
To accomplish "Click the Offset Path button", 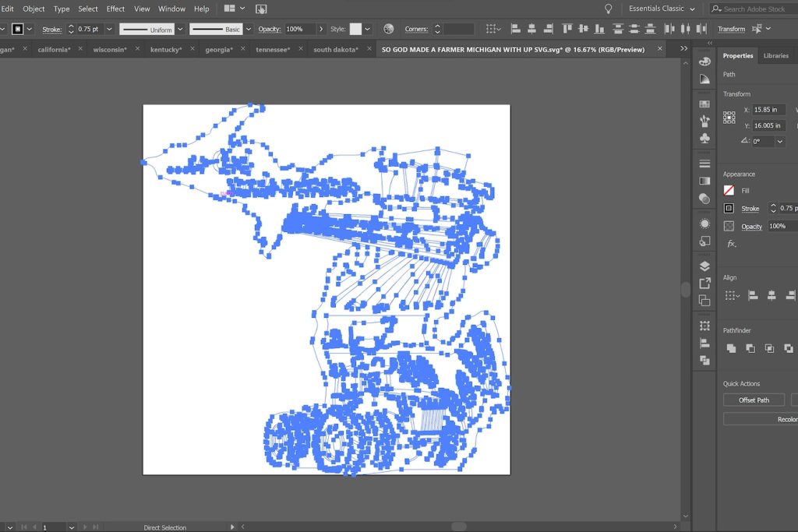I will click(x=754, y=400).
